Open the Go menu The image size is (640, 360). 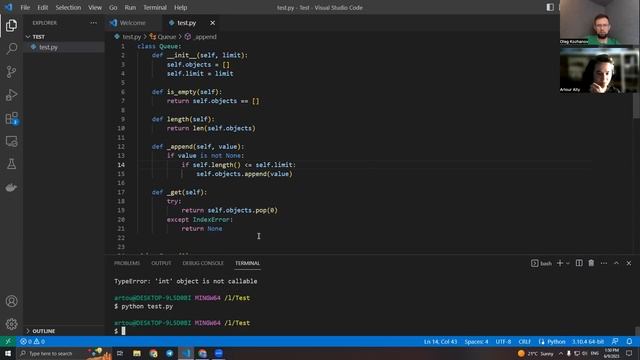(x=113, y=7)
